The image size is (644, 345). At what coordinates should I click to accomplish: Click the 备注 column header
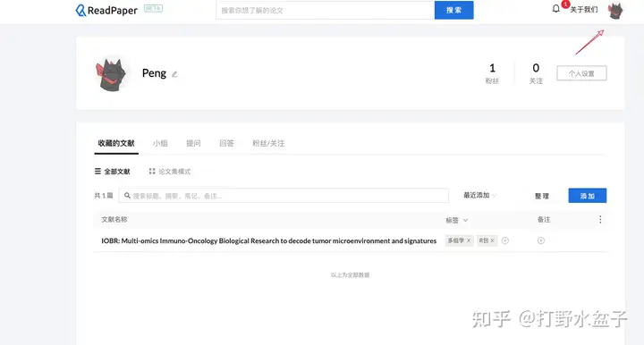click(x=544, y=220)
